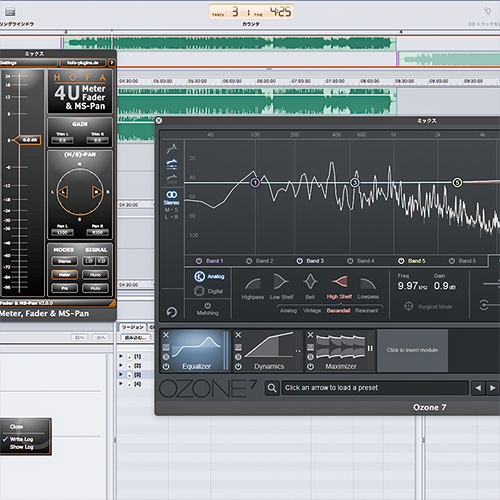Bypass the Maximizer module power button

310,367
